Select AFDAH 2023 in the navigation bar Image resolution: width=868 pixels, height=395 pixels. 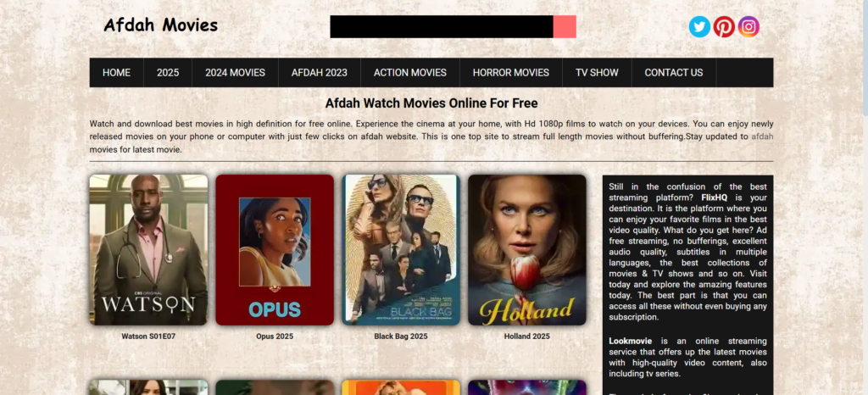(x=320, y=72)
